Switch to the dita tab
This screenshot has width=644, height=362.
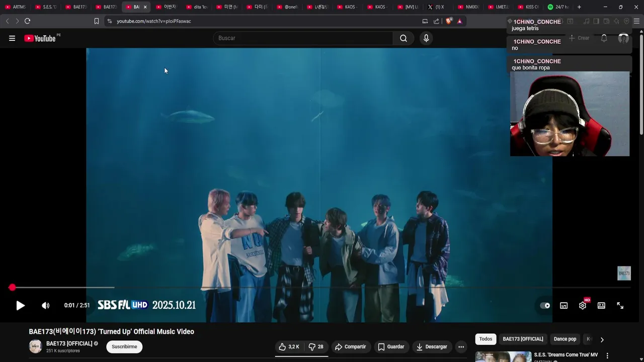pyautogui.click(x=197, y=7)
